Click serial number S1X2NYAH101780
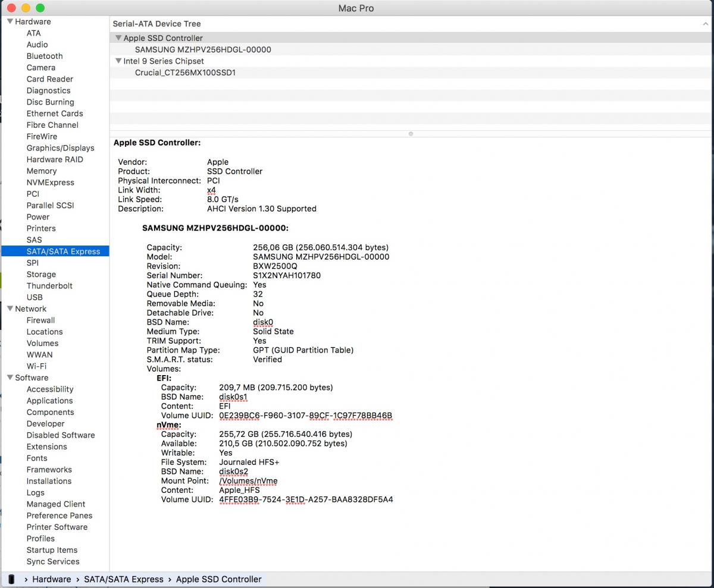This screenshot has width=714, height=588. [287, 275]
